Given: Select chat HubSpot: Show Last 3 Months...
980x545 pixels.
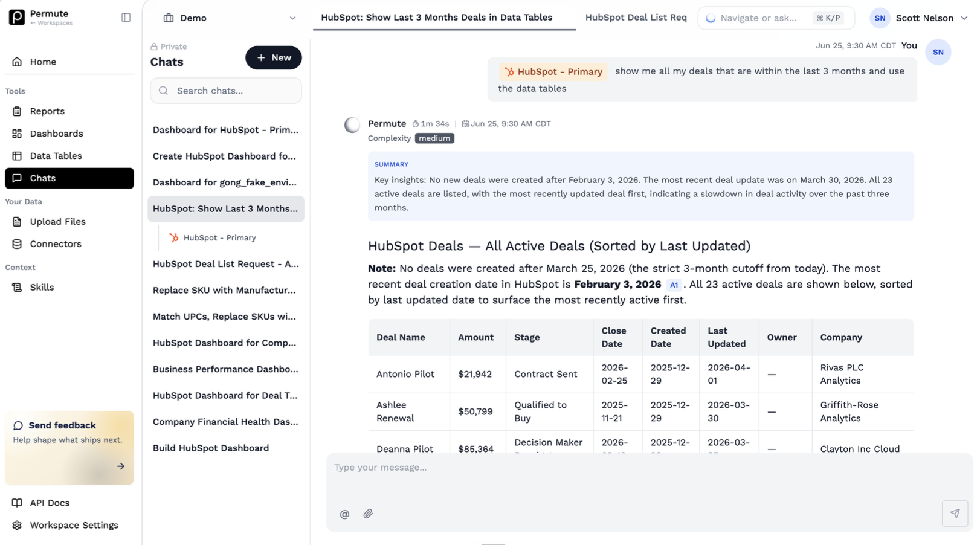Looking at the screenshot, I should (x=226, y=208).
